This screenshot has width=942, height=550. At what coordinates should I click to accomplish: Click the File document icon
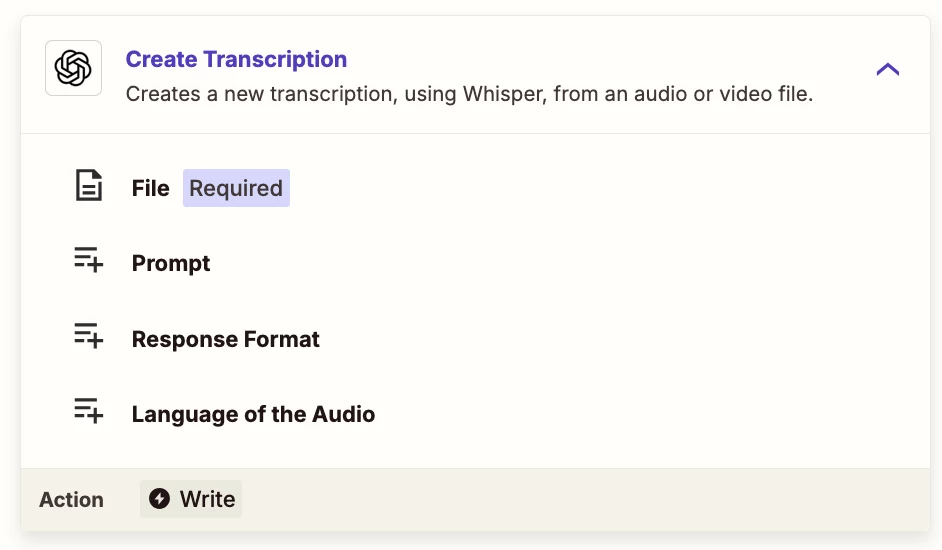88,185
